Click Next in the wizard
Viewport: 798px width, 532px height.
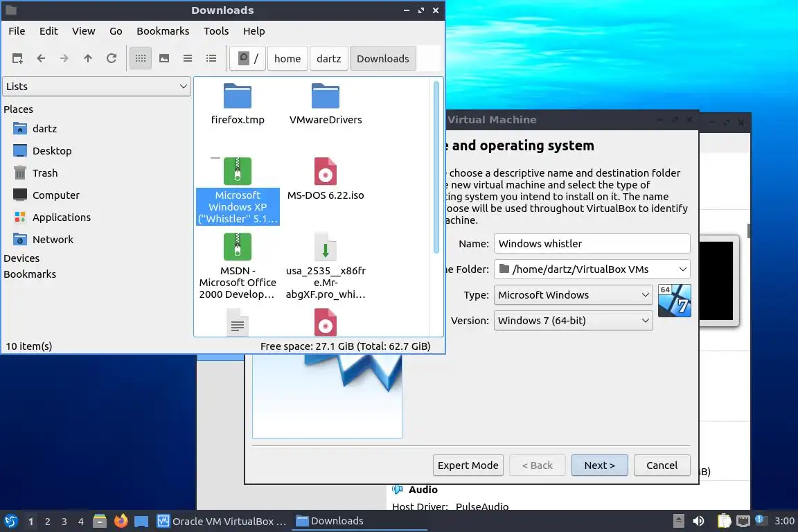pyautogui.click(x=599, y=465)
